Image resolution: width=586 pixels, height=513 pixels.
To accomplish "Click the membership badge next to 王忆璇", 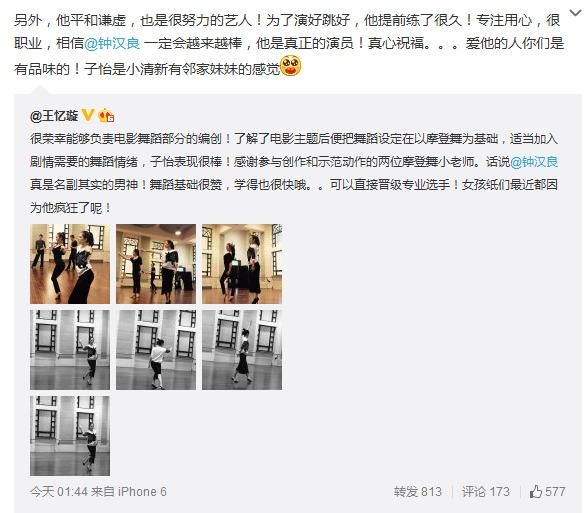I will pyautogui.click(x=106, y=115).
